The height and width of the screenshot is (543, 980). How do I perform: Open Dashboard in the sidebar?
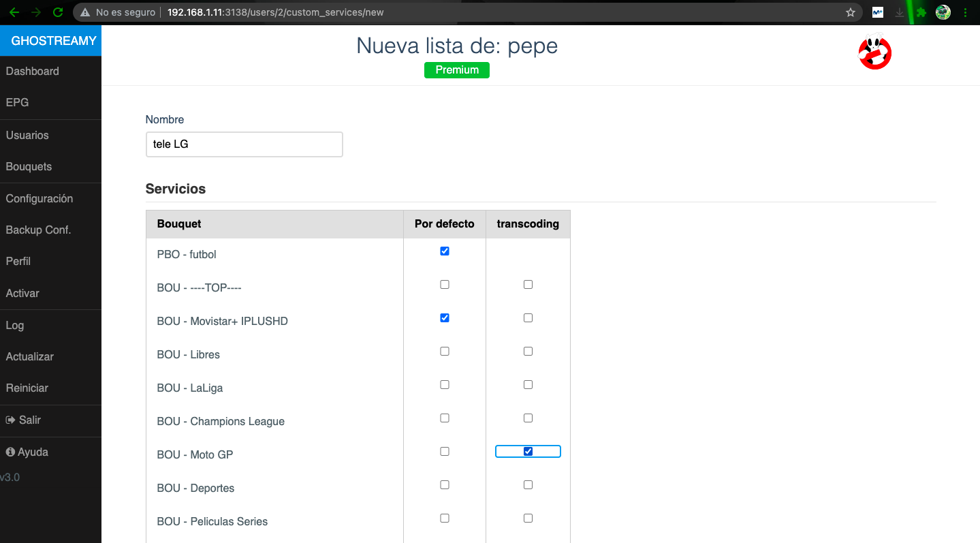32,72
